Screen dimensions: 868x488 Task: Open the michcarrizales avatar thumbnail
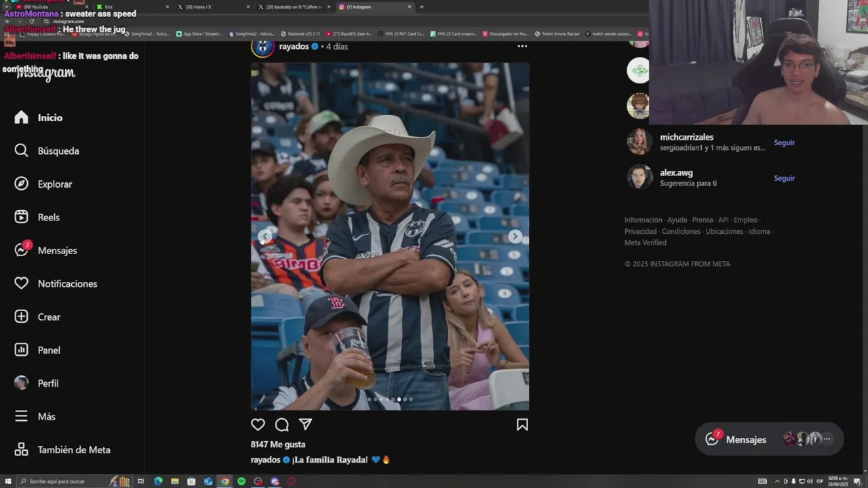tap(639, 142)
